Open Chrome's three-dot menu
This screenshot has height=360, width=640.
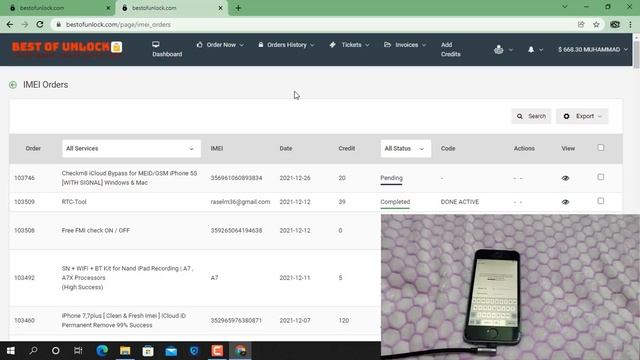click(630, 24)
